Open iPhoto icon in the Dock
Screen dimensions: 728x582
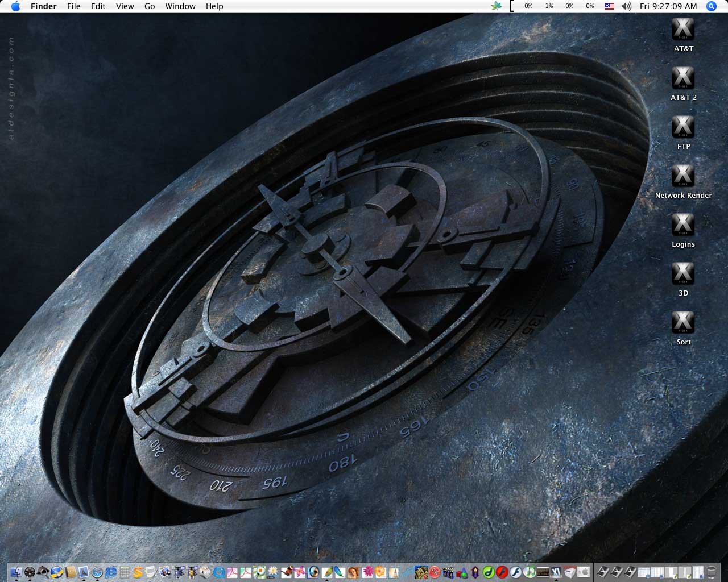pyautogui.click(x=165, y=572)
